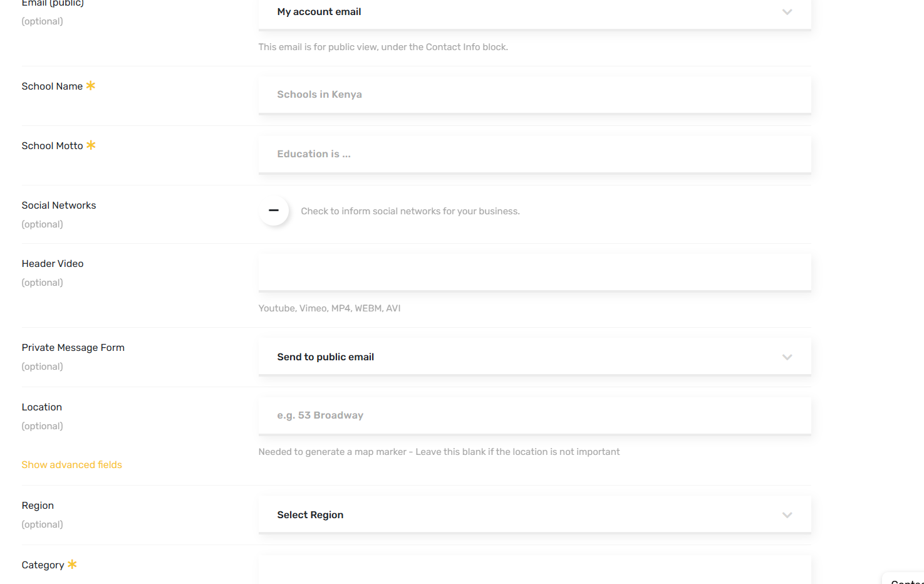This screenshot has width=924, height=584.
Task: Click the required asterisk beside School Motto
Action: [91, 145]
